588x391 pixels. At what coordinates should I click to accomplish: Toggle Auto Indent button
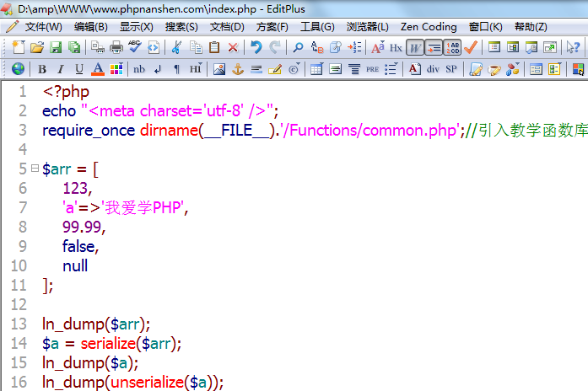[x=434, y=47]
